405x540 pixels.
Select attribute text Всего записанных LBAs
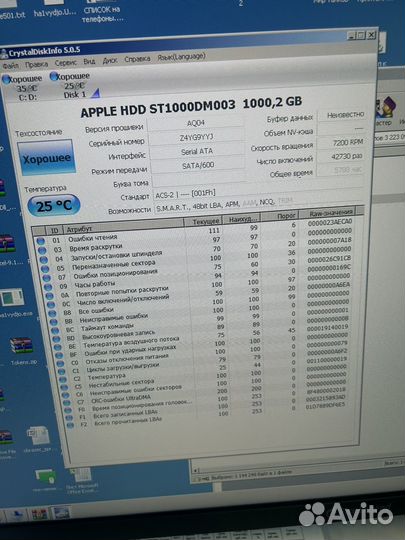pos(125,414)
